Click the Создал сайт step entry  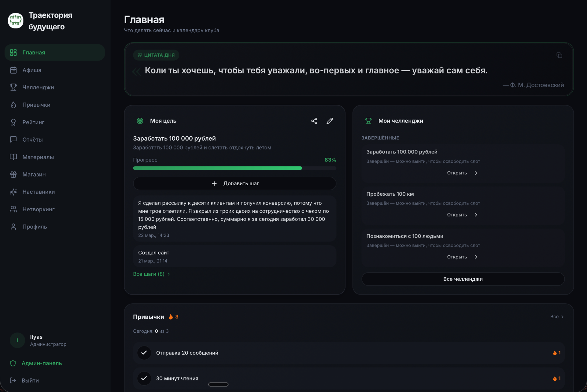234,256
